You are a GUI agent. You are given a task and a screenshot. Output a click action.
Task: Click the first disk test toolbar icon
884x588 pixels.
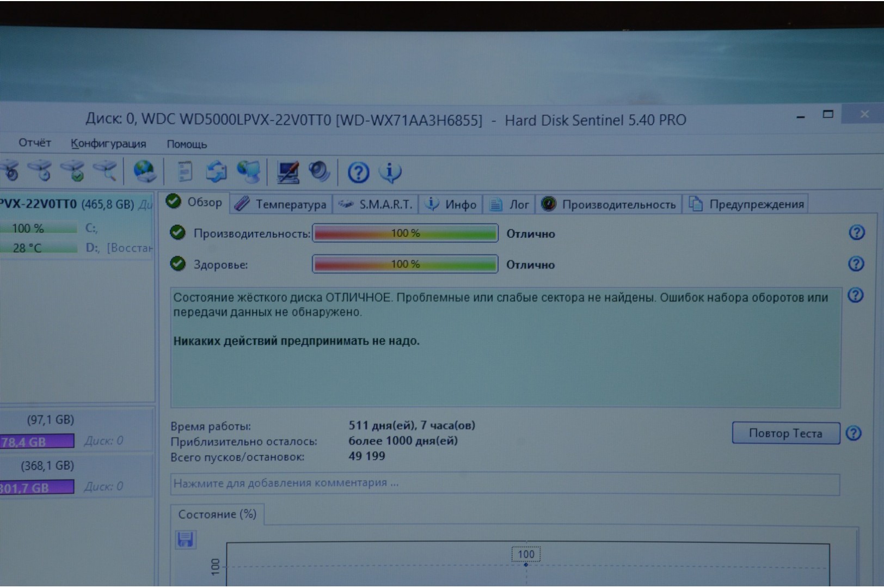coord(10,171)
